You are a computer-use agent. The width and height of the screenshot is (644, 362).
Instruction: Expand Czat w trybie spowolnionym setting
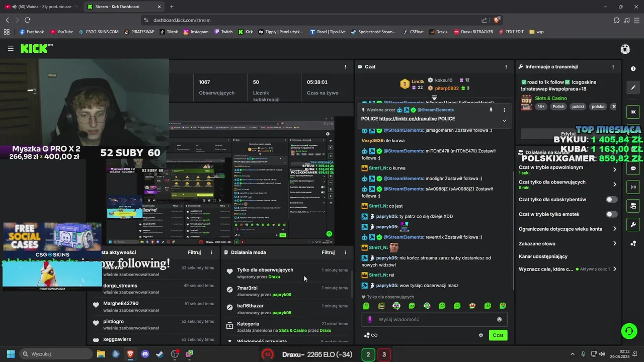pyautogui.click(x=614, y=169)
